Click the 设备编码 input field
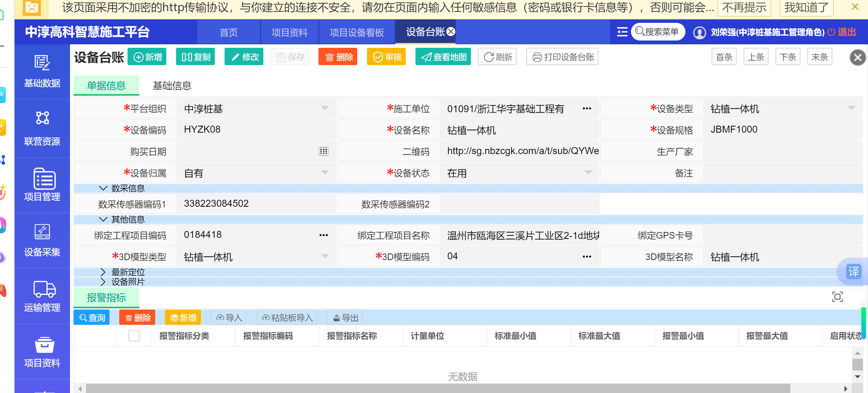The width and height of the screenshot is (868, 393). 255,130
